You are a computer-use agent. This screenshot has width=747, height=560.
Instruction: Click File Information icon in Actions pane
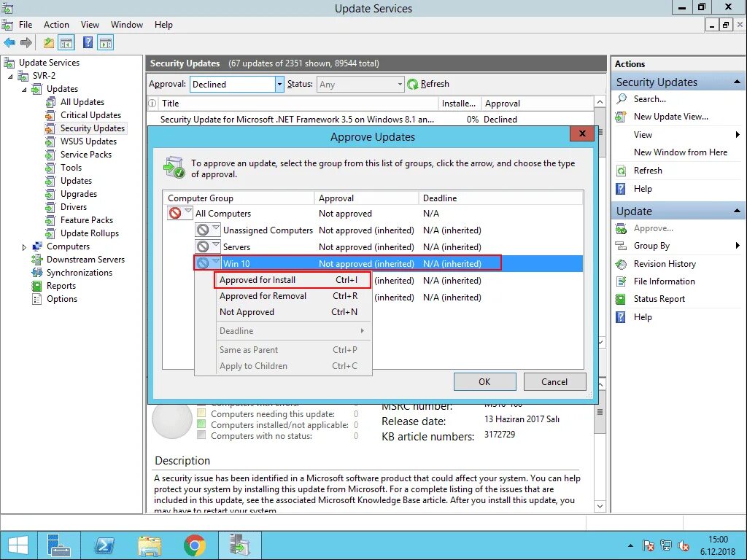(622, 281)
